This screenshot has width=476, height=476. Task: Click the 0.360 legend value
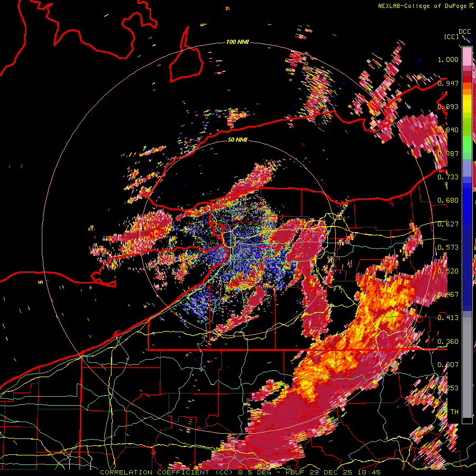coord(448,342)
